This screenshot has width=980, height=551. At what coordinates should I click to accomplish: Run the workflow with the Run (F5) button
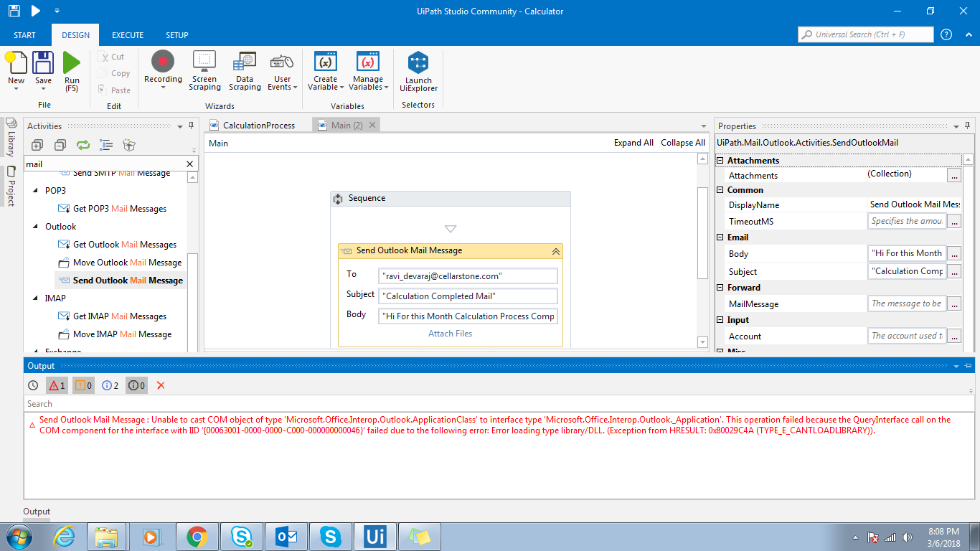point(72,72)
